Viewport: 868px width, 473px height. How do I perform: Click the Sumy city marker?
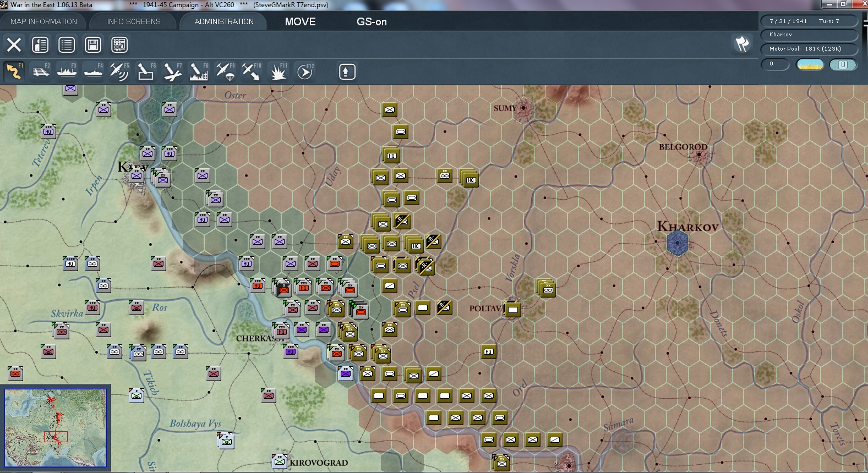(x=523, y=108)
